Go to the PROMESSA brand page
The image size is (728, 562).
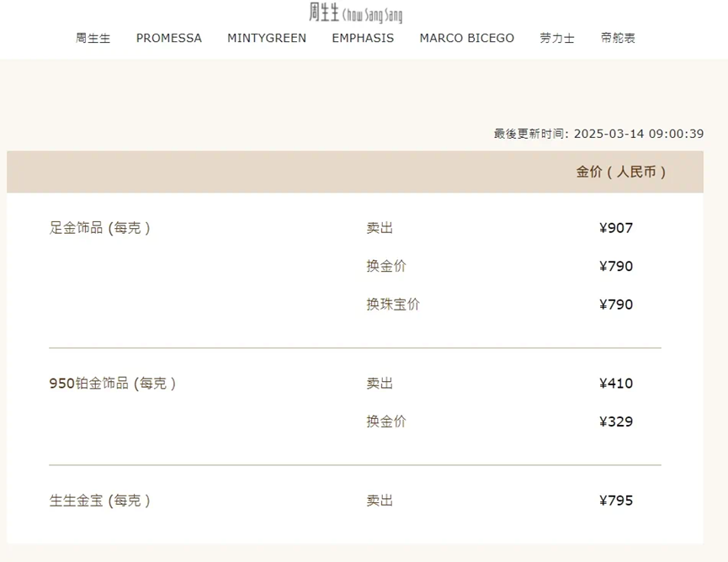click(x=169, y=38)
